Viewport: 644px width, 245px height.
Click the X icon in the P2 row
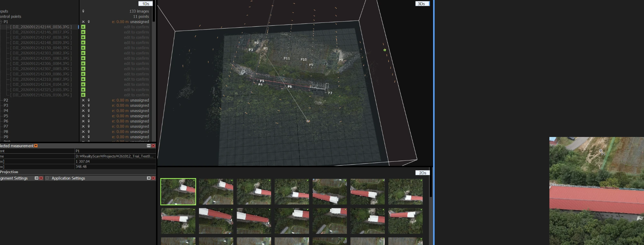click(x=83, y=100)
